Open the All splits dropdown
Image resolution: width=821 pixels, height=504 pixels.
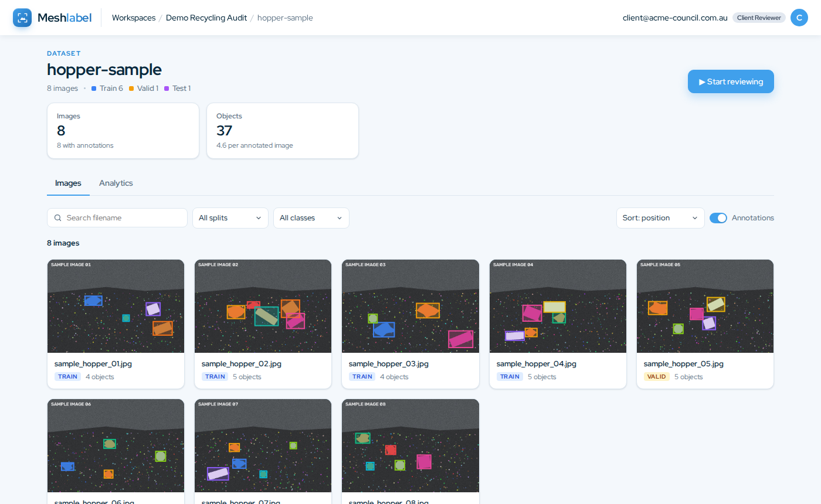pos(230,218)
